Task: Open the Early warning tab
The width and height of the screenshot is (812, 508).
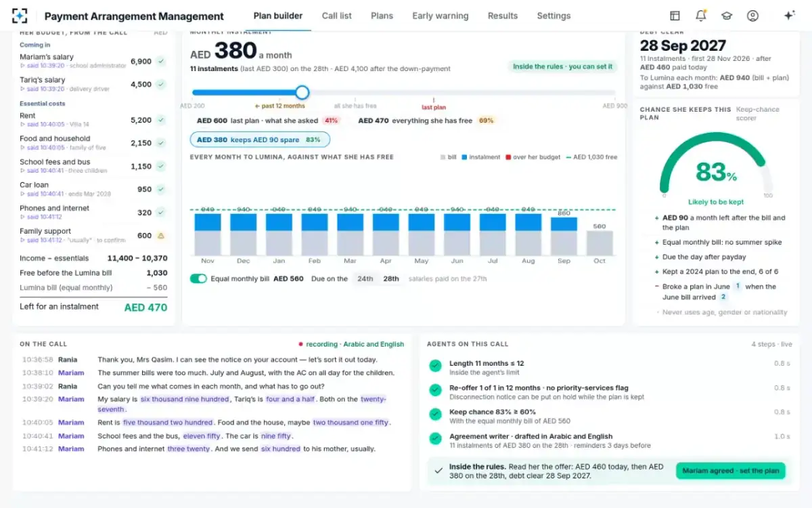Action: [441, 16]
